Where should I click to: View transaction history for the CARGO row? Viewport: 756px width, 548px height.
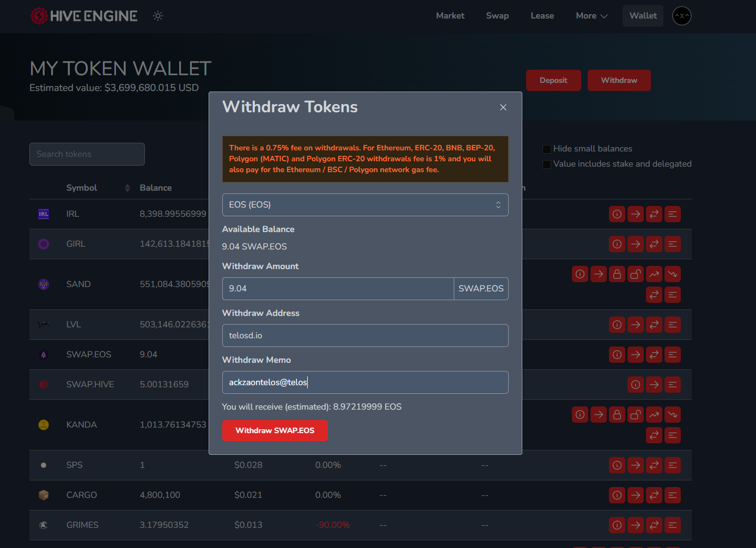coord(673,495)
